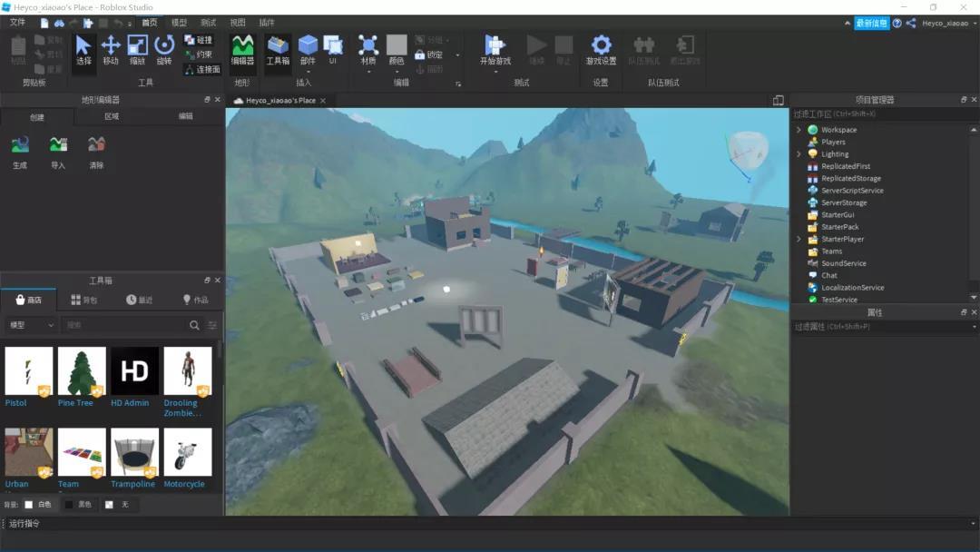The height and width of the screenshot is (552, 980).
Task: Open the Pine Tree asset link
Action: click(x=75, y=403)
